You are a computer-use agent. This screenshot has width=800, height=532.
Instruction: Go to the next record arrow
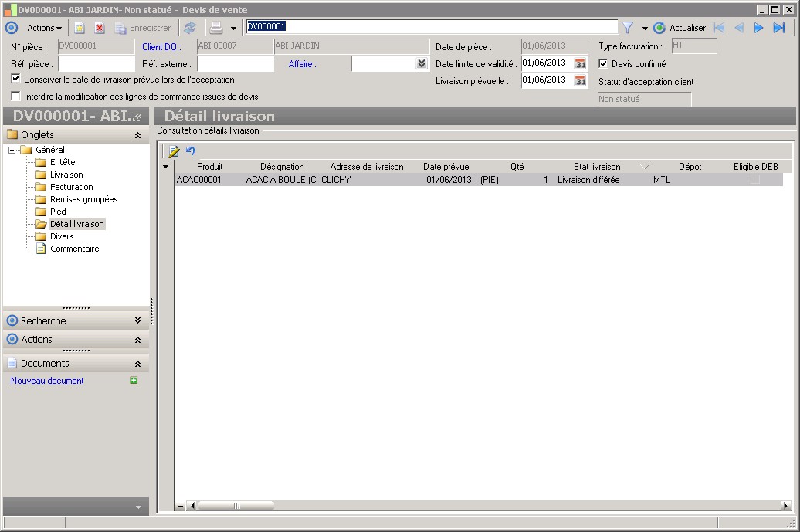[758, 28]
